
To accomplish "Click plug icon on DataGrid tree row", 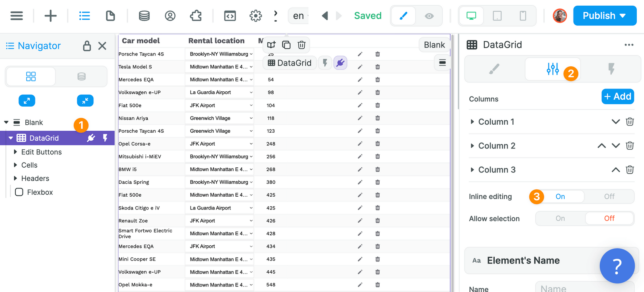I will click(x=91, y=138).
